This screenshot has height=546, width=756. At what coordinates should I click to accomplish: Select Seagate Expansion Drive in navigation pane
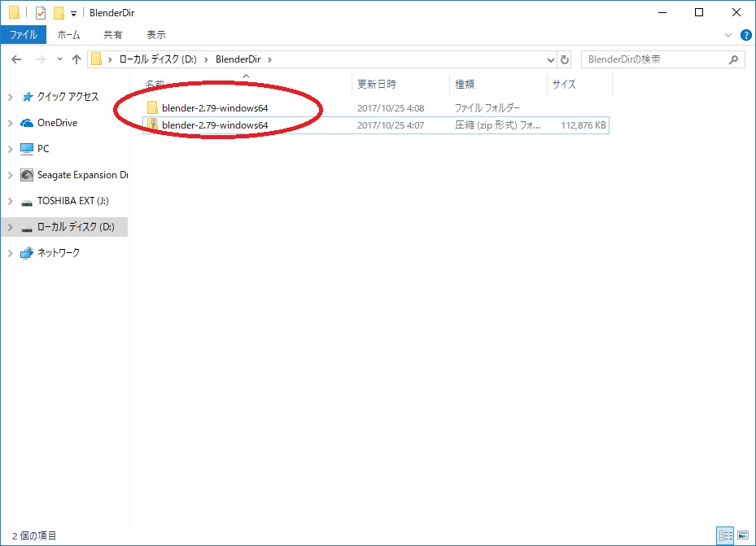pos(82,175)
